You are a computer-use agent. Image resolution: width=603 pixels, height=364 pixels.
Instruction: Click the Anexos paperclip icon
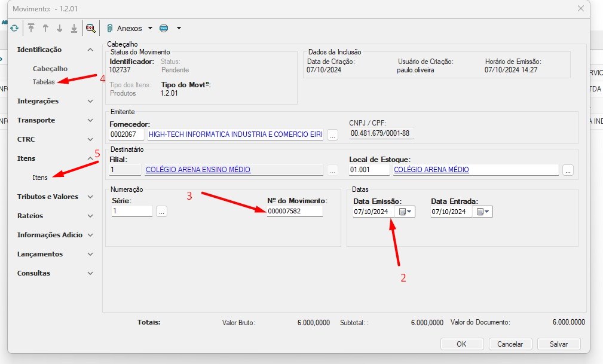(110, 28)
